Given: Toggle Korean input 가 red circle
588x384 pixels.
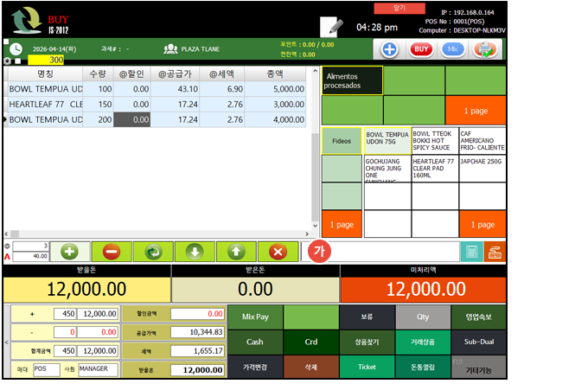Looking at the screenshot, I should 319,252.
